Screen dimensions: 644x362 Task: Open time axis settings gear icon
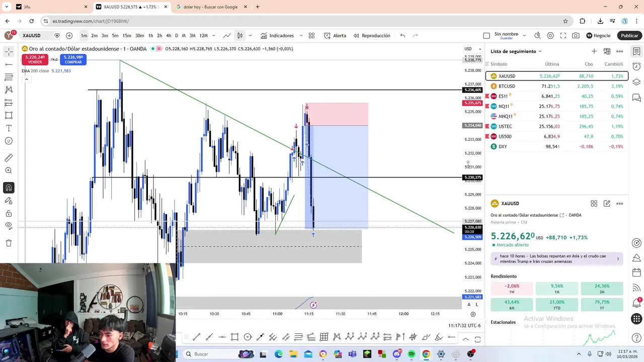[x=473, y=314]
